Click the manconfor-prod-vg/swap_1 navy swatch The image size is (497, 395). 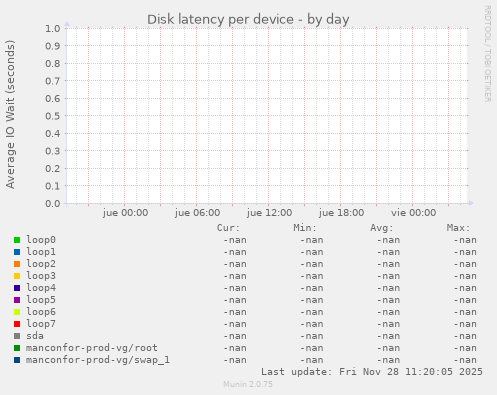click(17, 360)
